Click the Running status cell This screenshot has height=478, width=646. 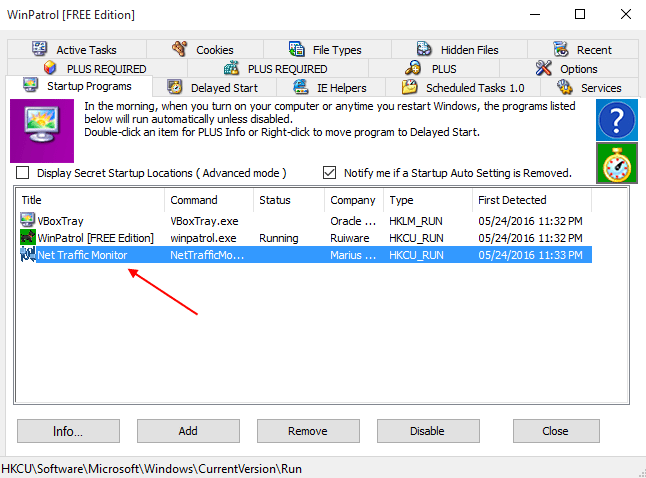click(x=279, y=238)
